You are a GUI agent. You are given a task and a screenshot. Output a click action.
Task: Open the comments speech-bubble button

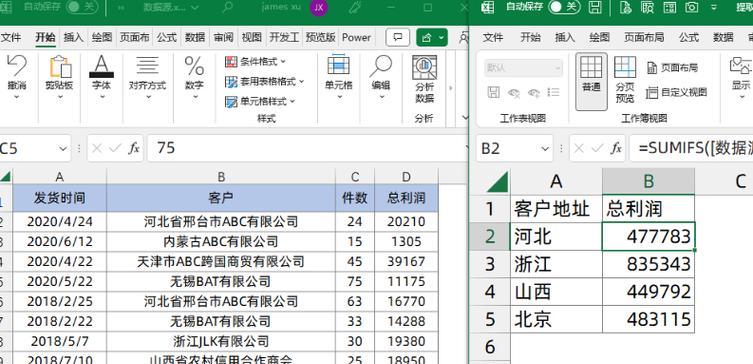[398, 37]
